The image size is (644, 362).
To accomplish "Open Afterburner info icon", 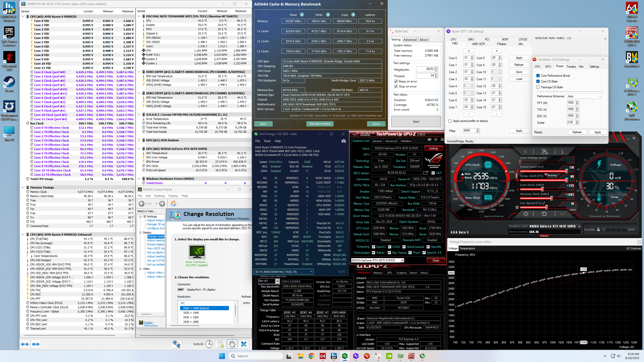I will click(x=562, y=152).
